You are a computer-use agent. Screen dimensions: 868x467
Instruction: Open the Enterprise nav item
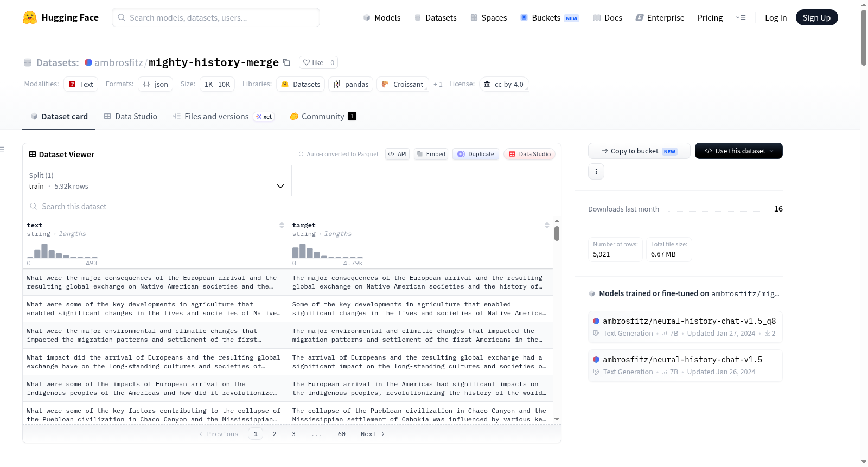pos(660,17)
